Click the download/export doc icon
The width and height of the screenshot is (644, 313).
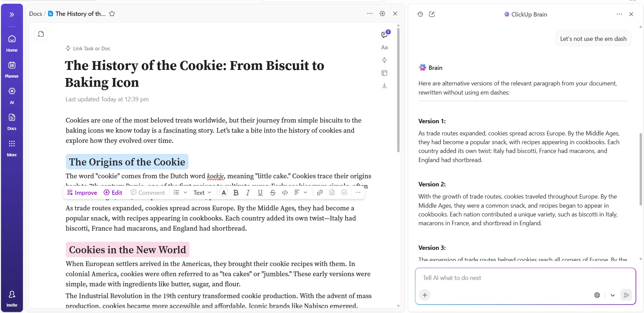(x=384, y=86)
